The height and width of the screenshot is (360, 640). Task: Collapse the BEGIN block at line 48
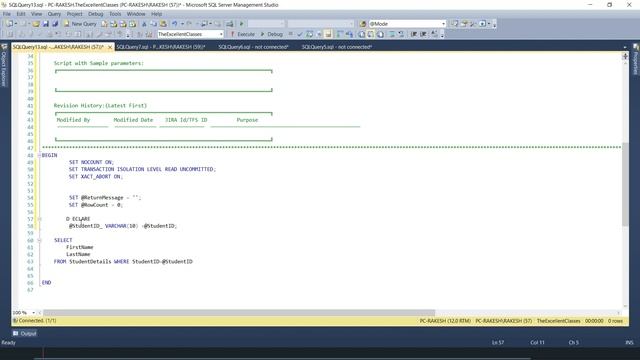pyautogui.click(x=39, y=155)
